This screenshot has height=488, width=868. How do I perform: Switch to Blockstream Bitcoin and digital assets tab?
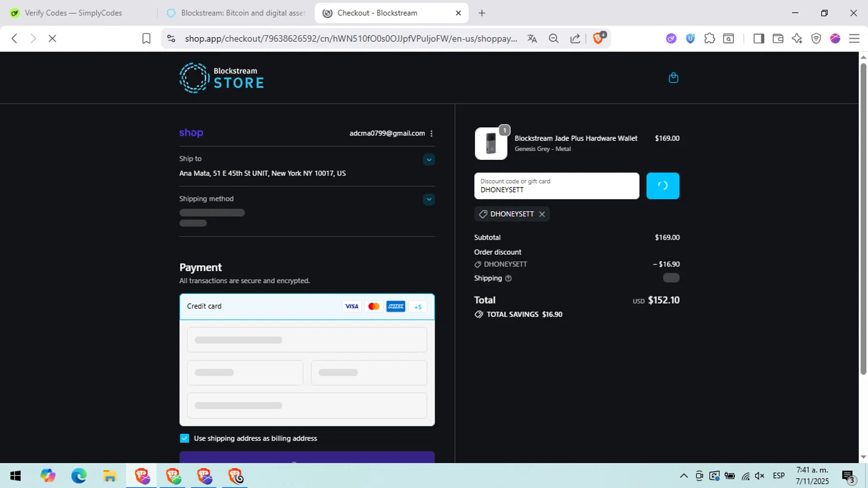coord(236,13)
